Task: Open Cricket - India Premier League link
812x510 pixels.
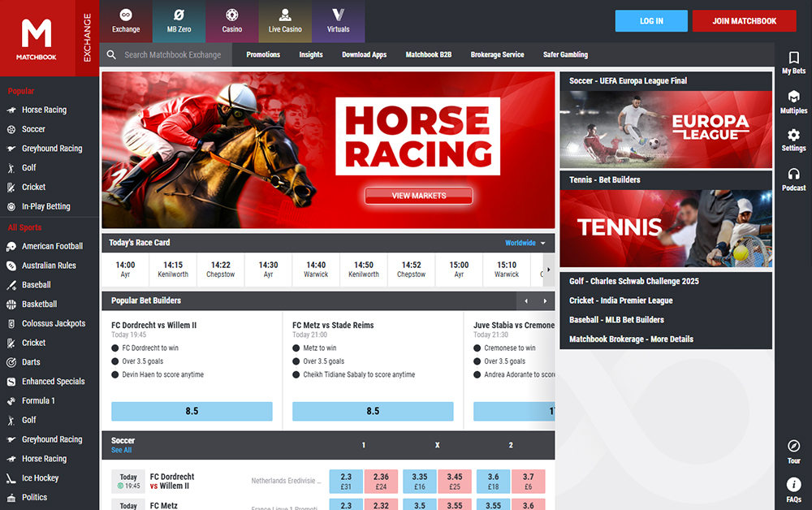Action: (x=621, y=300)
